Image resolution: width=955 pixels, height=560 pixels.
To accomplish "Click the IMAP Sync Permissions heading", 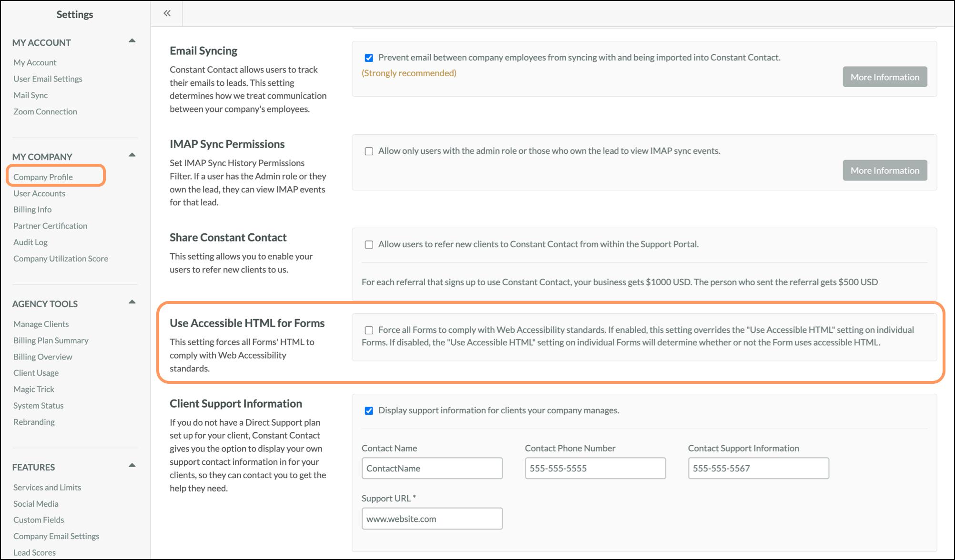I will (227, 144).
